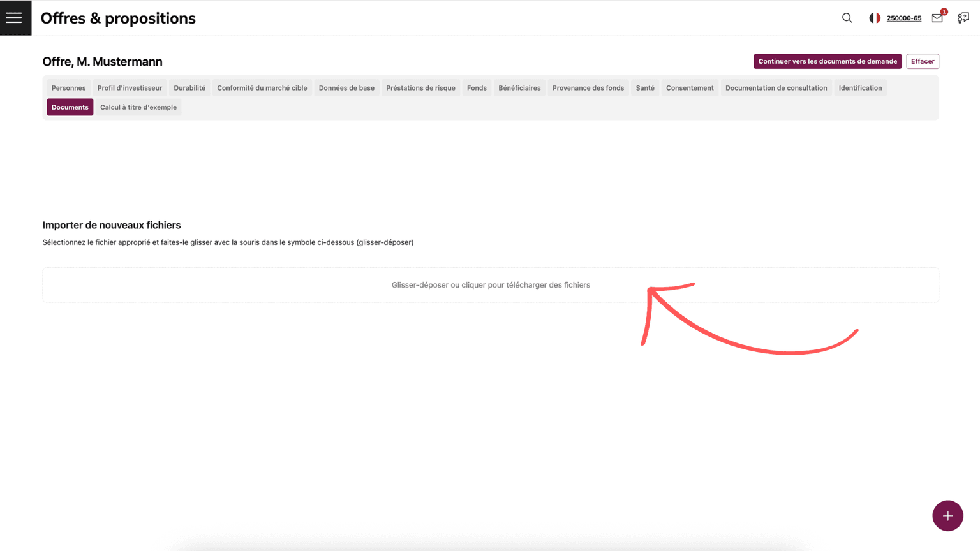Open account number 250000-65 link
Viewport: 980px width, 551px height.
coord(903,18)
